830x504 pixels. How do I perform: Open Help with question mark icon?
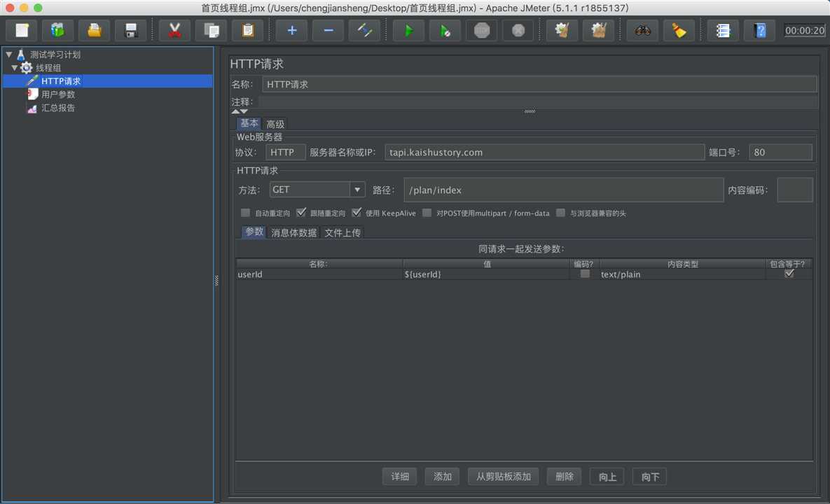coord(759,30)
